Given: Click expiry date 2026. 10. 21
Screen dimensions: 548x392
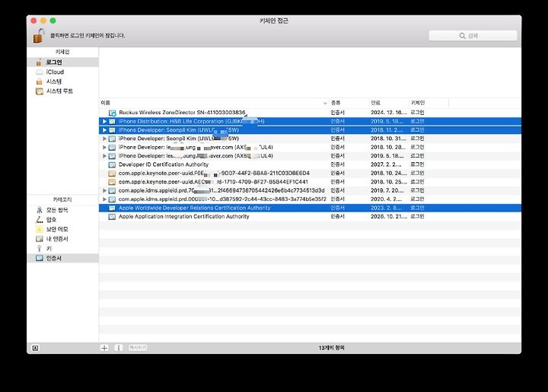Looking at the screenshot, I should (x=389, y=217).
